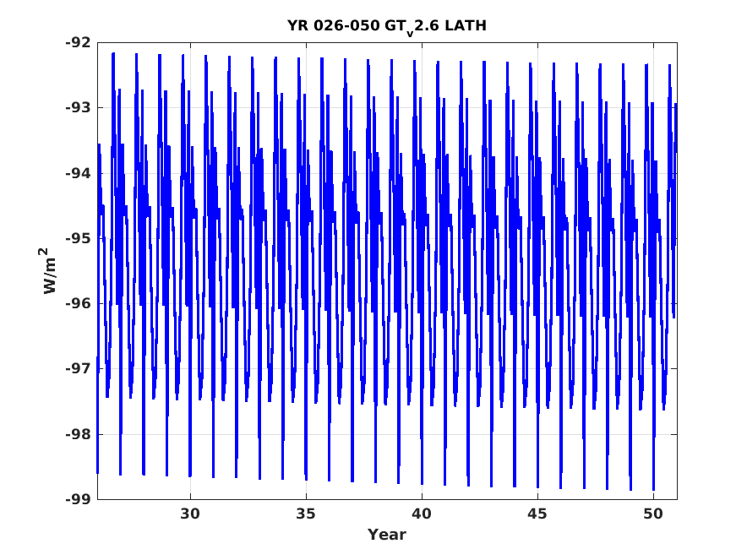Image resolution: width=747 pixels, height=560 pixels.
Task: Click the 'Year' x-axis label
Action: click(x=387, y=535)
